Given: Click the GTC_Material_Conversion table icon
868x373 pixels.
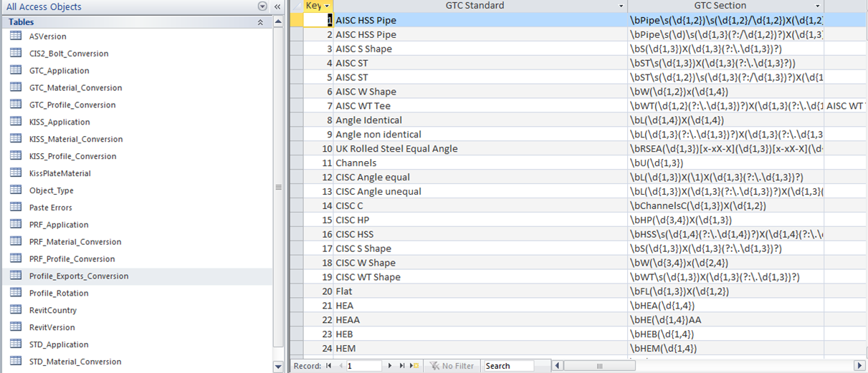Looking at the screenshot, I should tap(16, 87).
